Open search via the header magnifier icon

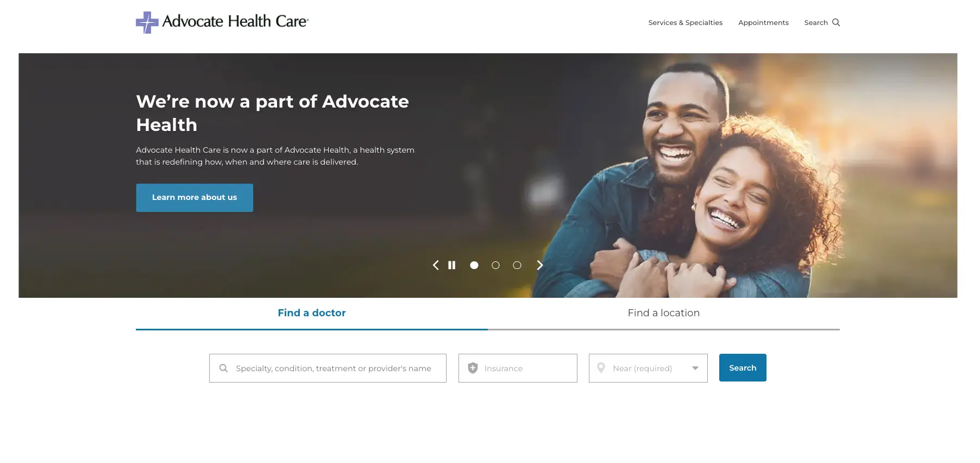pyautogui.click(x=836, y=22)
